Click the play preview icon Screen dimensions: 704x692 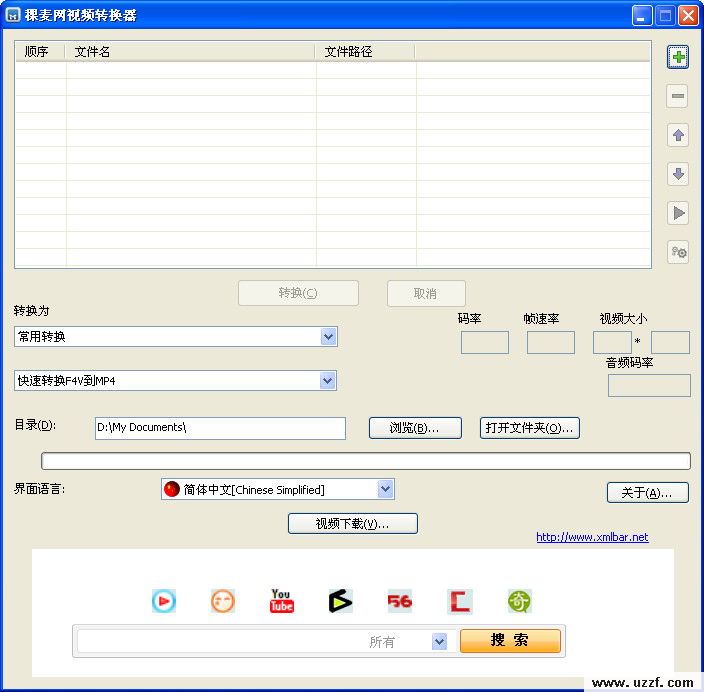tap(678, 213)
